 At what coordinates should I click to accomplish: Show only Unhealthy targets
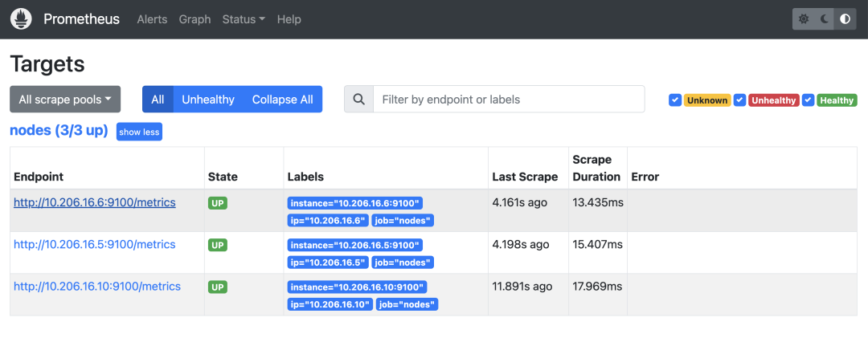click(208, 100)
